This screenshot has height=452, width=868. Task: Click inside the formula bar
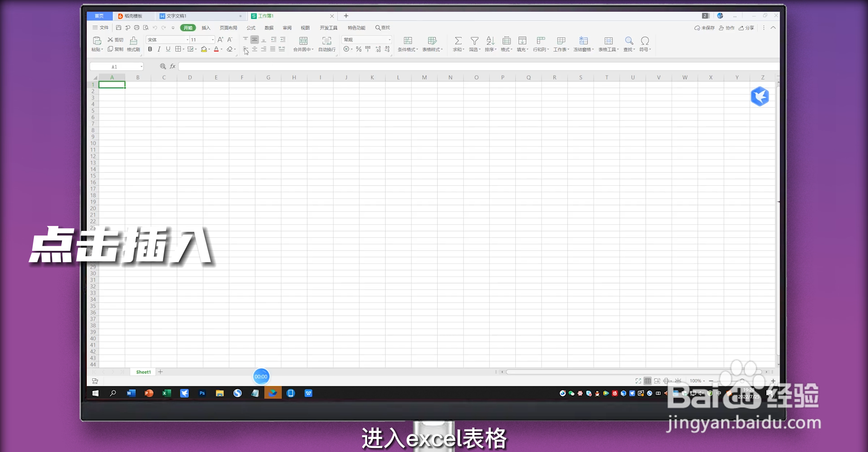click(316, 66)
